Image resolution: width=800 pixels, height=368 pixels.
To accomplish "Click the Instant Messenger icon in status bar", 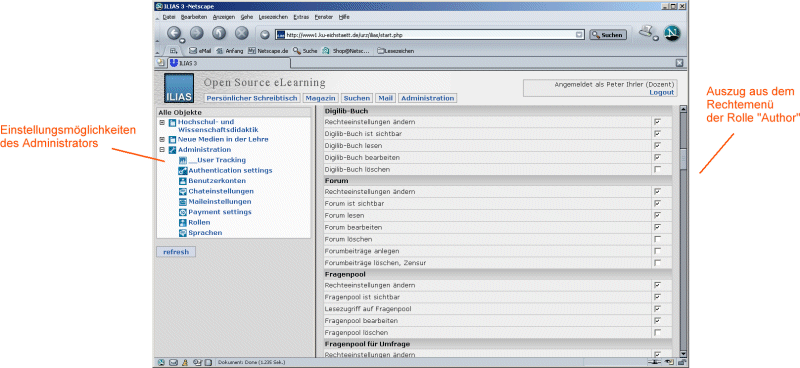I will coord(185,363).
